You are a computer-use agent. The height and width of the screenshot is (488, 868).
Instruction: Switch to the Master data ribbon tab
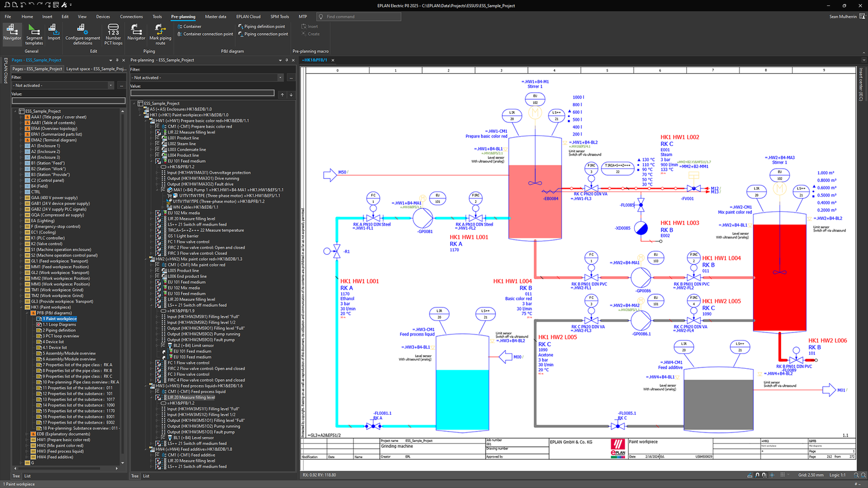point(216,17)
